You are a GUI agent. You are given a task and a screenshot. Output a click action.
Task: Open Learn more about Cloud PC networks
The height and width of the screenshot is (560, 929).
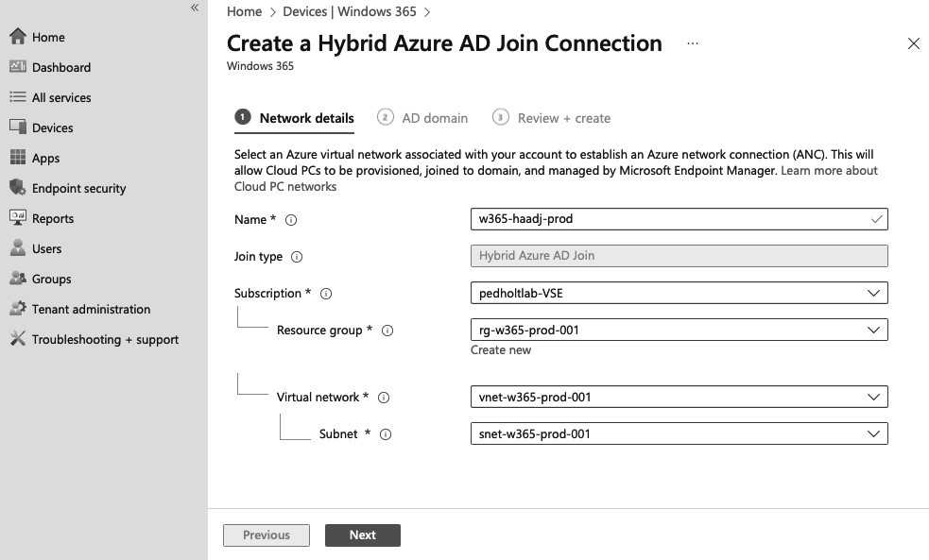829,171
